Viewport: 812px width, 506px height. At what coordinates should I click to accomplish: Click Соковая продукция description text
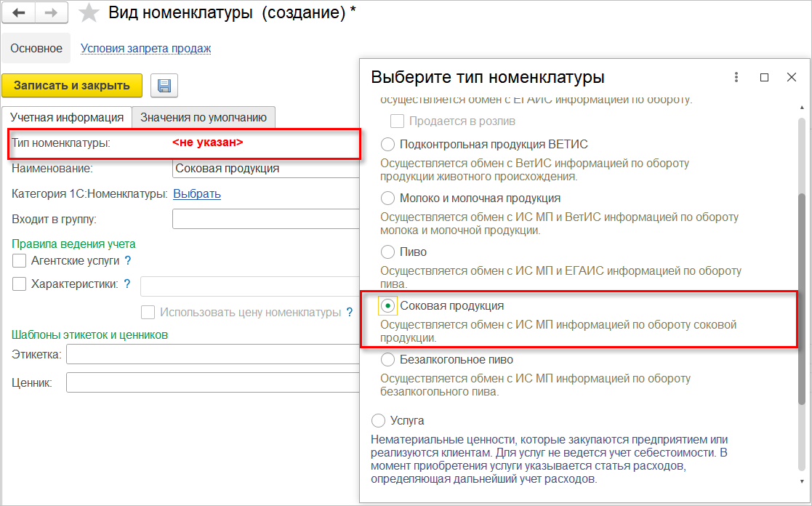[x=558, y=332]
